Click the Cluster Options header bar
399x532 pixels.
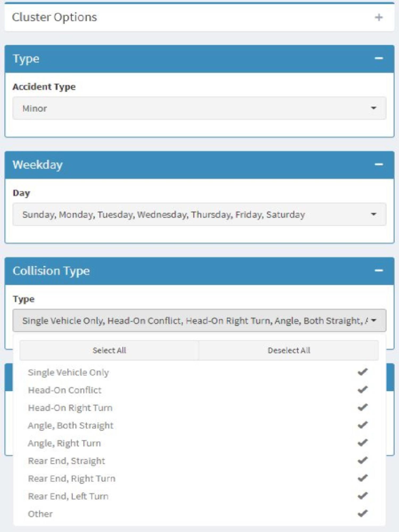point(186,18)
